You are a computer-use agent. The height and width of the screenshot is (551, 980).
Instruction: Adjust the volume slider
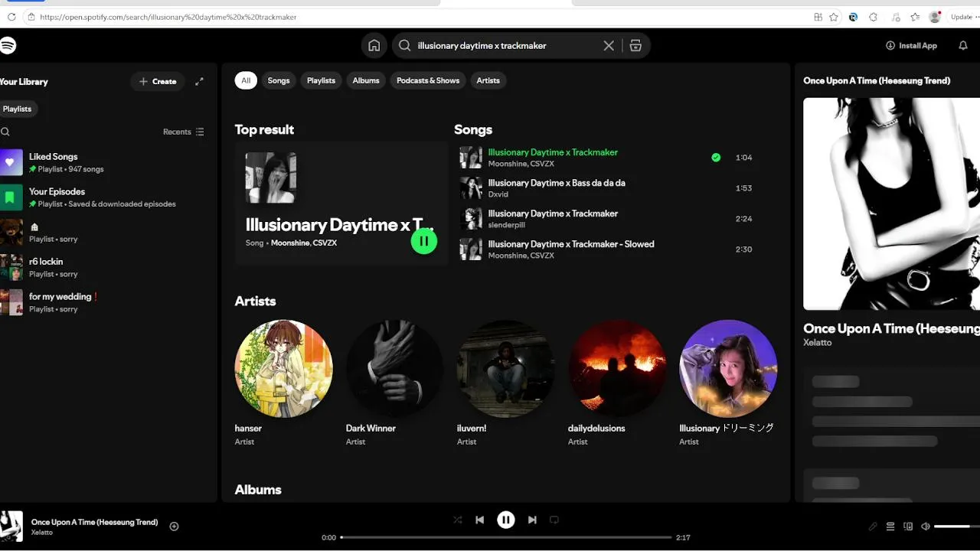pos(957,527)
